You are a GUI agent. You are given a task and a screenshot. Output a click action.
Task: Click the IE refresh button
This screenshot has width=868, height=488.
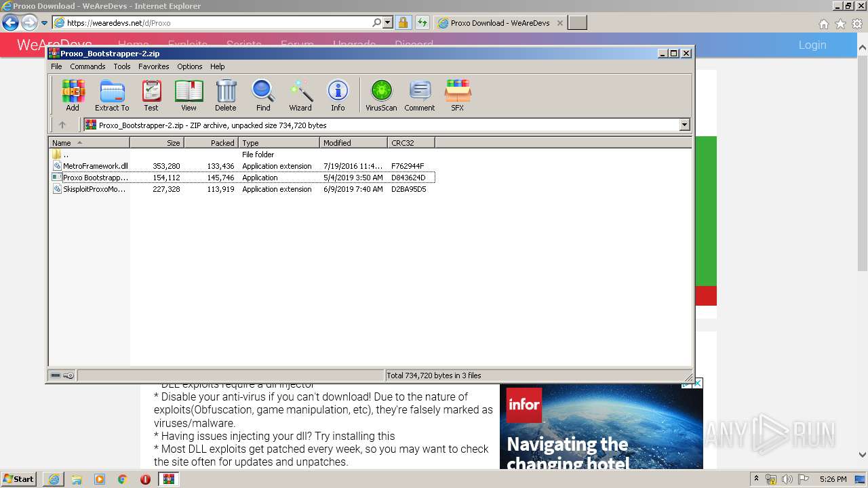click(x=422, y=23)
